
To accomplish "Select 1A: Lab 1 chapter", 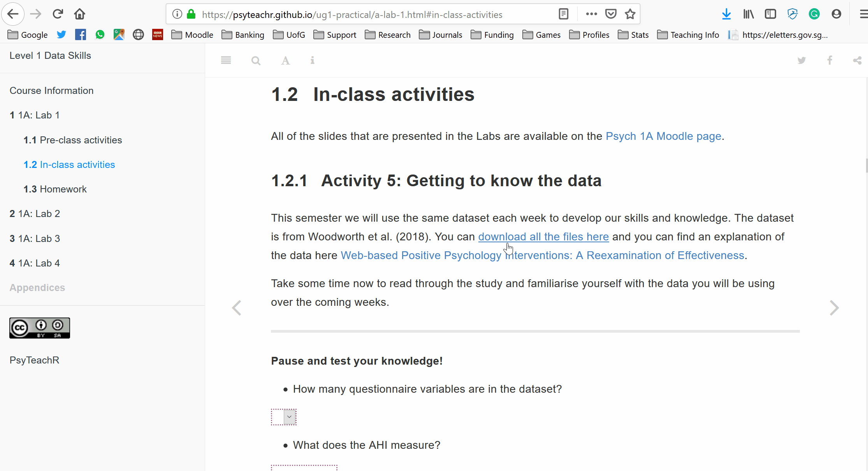I will pos(35,115).
